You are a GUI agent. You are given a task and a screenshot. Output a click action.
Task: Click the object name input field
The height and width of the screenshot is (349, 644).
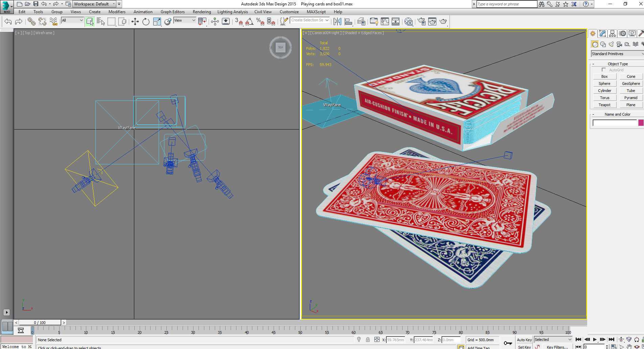(x=615, y=123)
